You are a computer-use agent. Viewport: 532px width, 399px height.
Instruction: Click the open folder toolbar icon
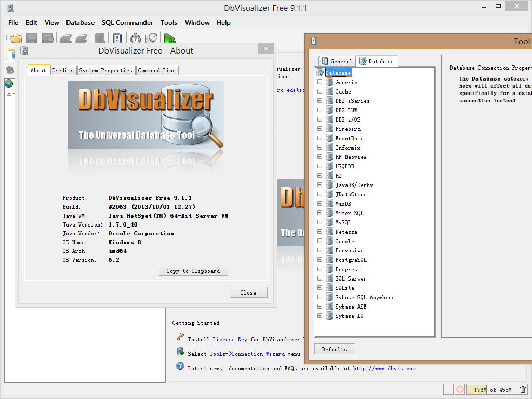pyautogui.click(x=16, y=38)
